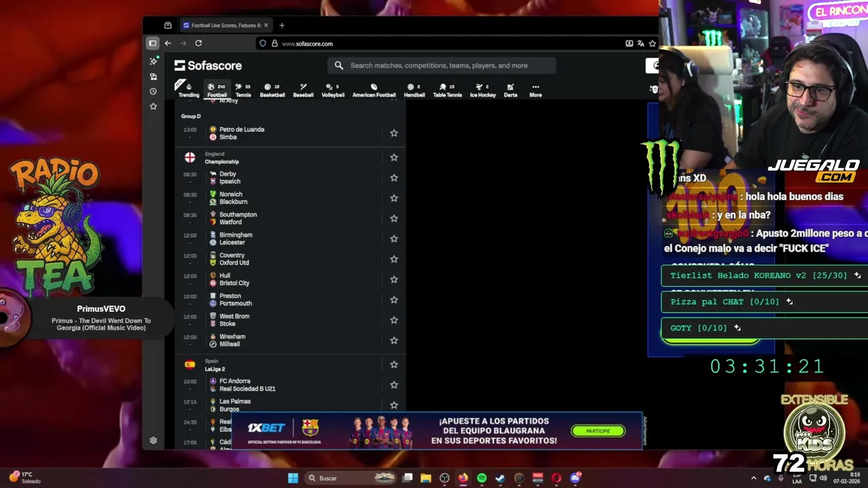Screen dimensions: 868x488
Task: Open the synced tabs icon in the sidebar
Action: [x=153, y=77]
